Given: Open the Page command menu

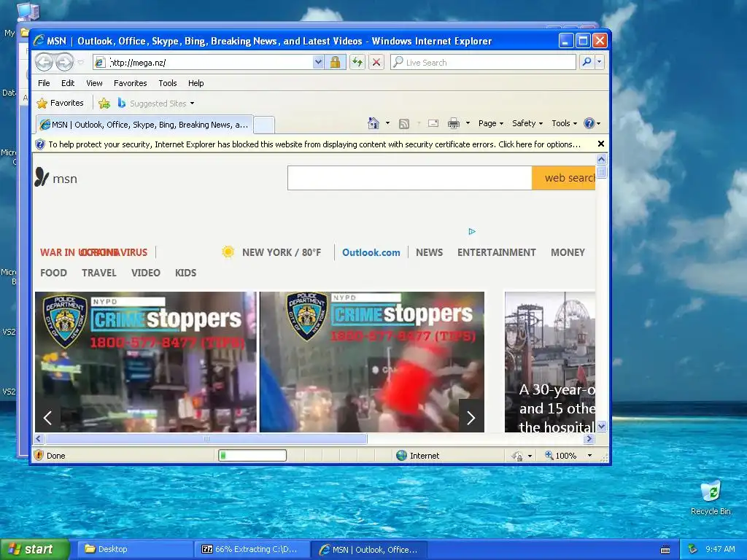Looking at the screenshot, I should (x=491, y=123).
